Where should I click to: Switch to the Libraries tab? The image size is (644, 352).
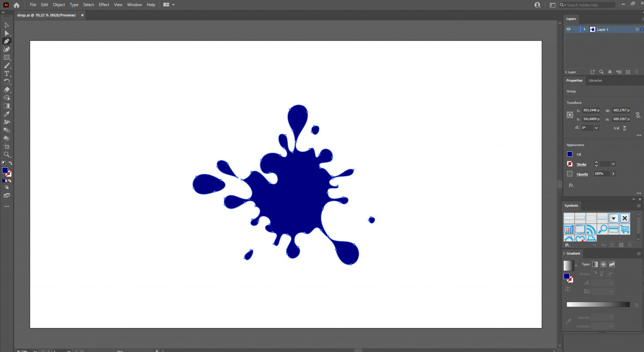[595, 80]
